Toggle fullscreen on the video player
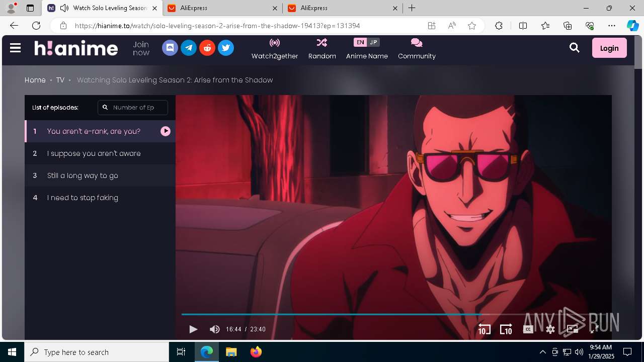This screenshot has width=644, height=362. click(594, 329)
